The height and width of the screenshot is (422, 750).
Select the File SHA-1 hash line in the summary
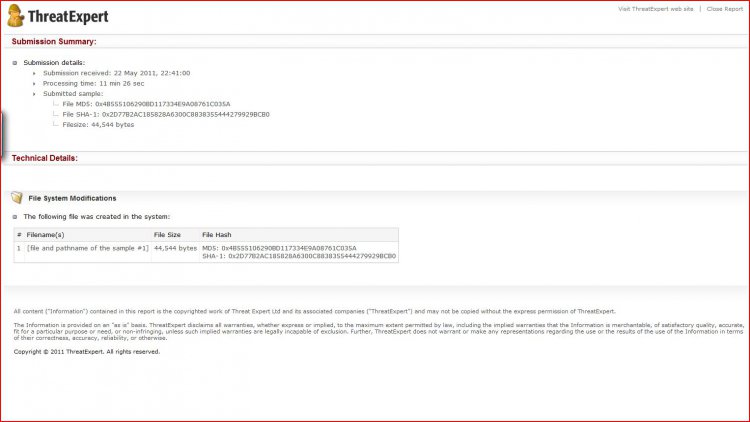(x=166, y=114)
